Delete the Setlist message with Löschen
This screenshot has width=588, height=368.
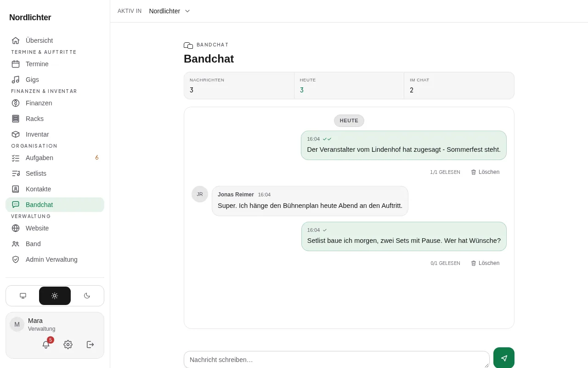pyautogui.click(x=485, y=263)
